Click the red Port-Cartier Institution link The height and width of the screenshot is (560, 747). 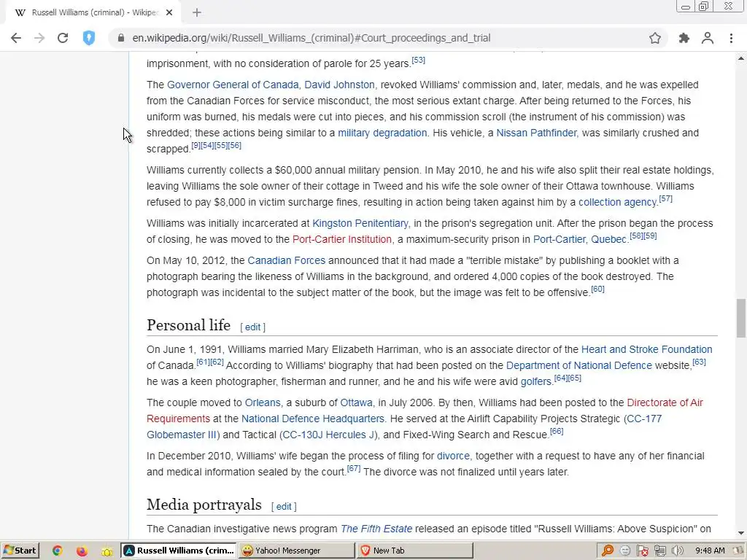click(x=341, y=239)
